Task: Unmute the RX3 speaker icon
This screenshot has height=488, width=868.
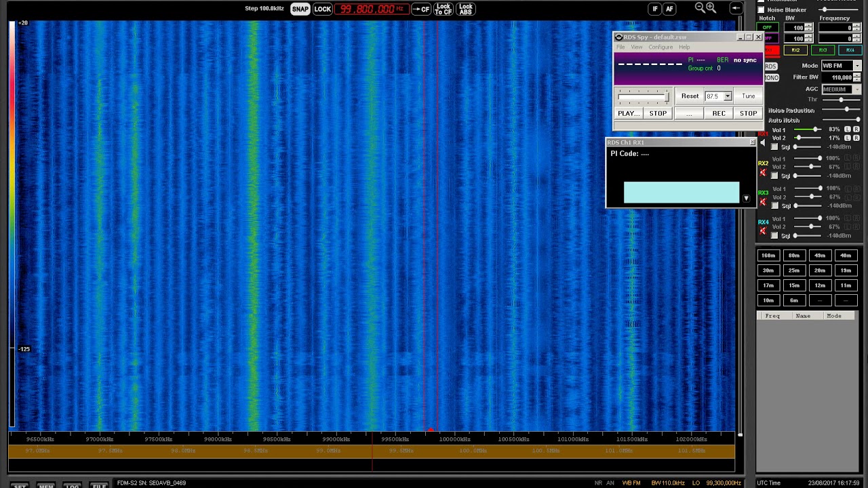Action: [x=763, y=202]
